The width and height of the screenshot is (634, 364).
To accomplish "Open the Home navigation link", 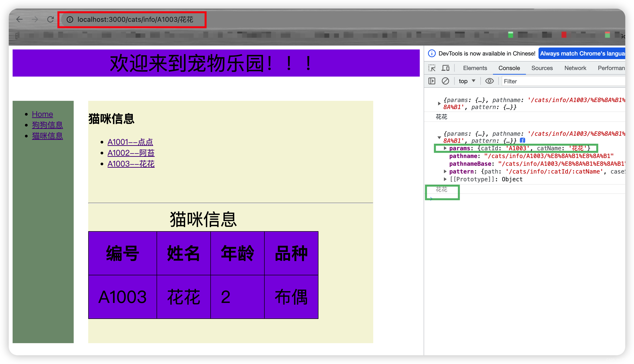I will click(42, 114).
